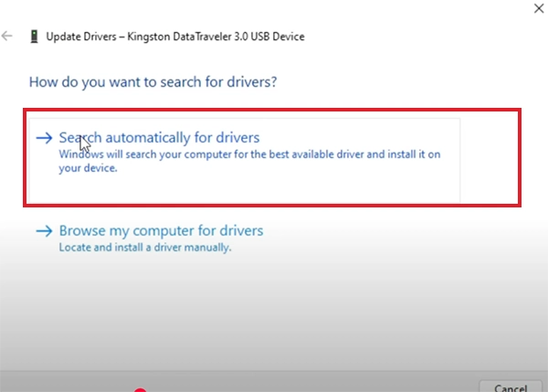Viewport: 548px width, 392px height.
Task: Click the 'Windows will search your computer' description text
Action: point(249,161)
